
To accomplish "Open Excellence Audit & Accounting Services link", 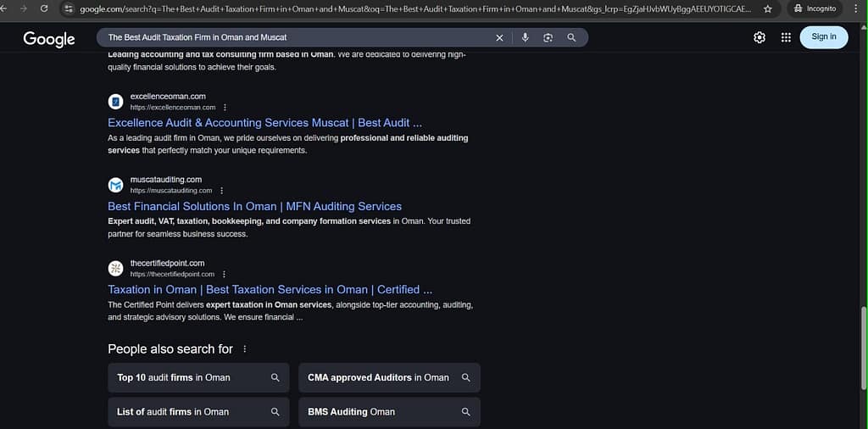I will tap(264, 123).
